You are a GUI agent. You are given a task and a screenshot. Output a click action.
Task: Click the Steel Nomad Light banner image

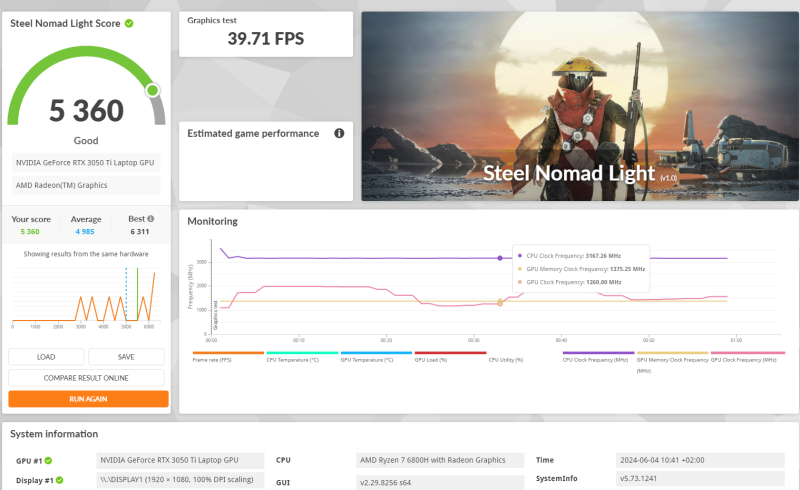tap(580, 106)
